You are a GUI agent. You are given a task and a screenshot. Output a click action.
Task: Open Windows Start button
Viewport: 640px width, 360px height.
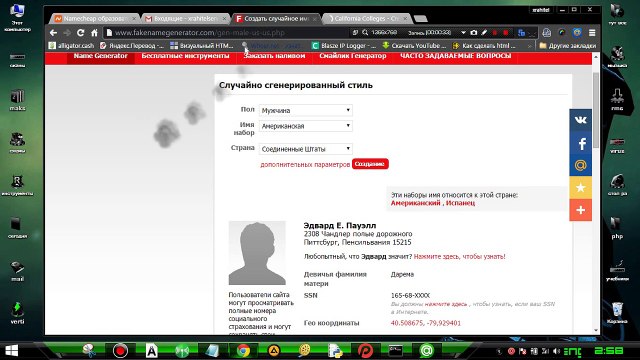(11, 351)
